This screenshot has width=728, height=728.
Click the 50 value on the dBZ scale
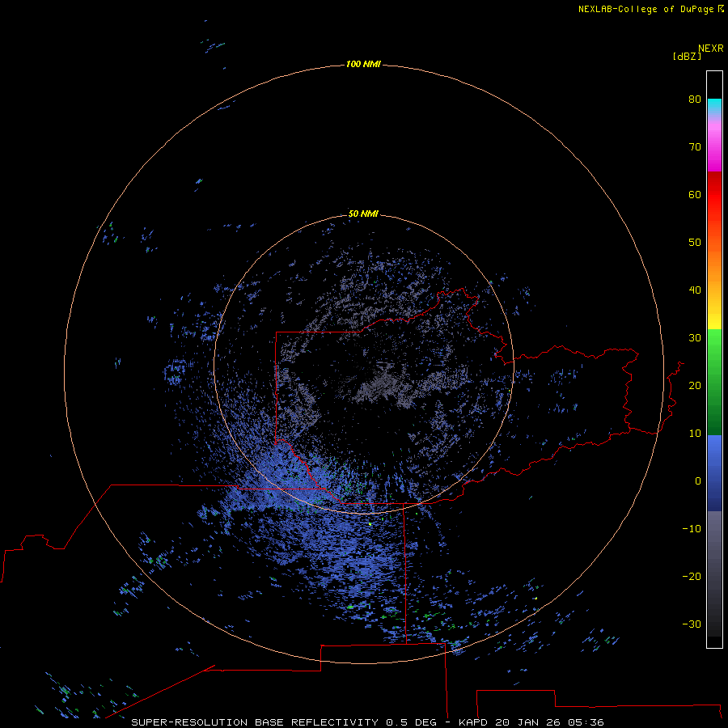point(695,243)
